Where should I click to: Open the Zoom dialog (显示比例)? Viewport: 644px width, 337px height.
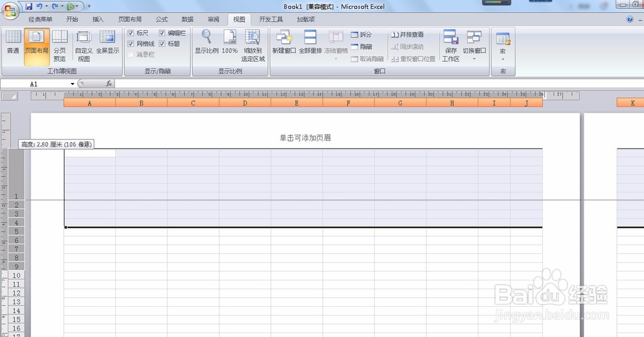click(207, 42)
